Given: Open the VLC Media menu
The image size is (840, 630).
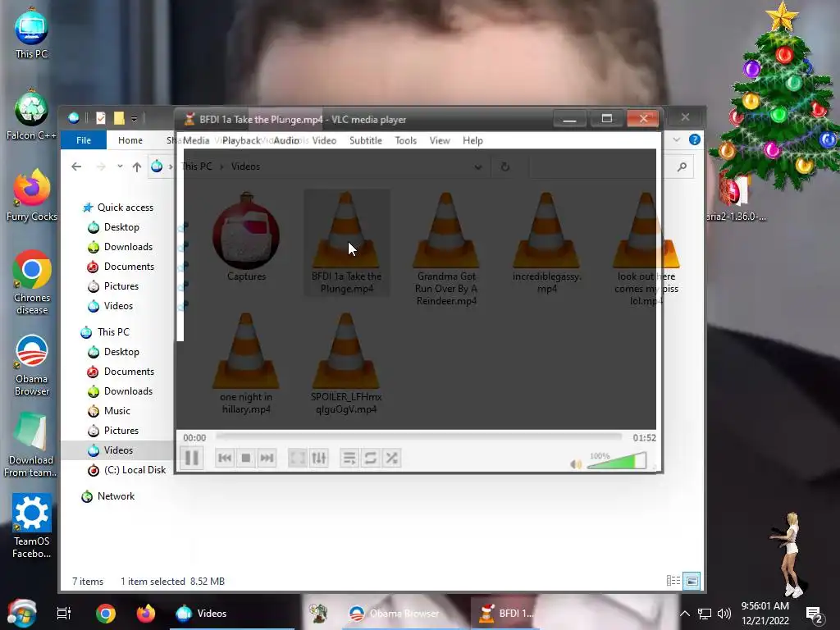Looking at the screenshot, I should (x=196, y=140).
